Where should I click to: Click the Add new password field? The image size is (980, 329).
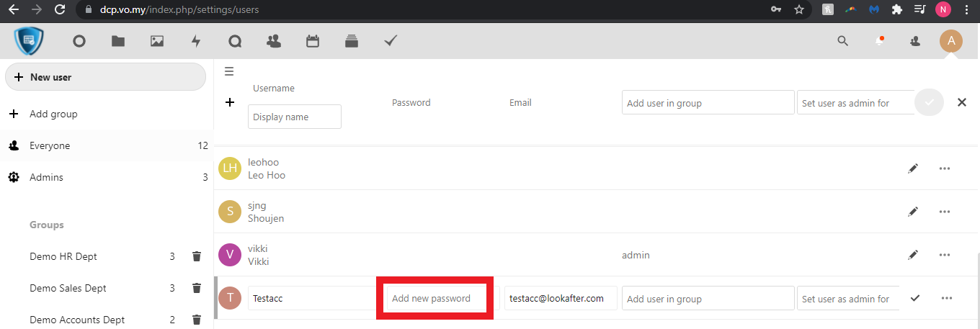pos(435,298)
